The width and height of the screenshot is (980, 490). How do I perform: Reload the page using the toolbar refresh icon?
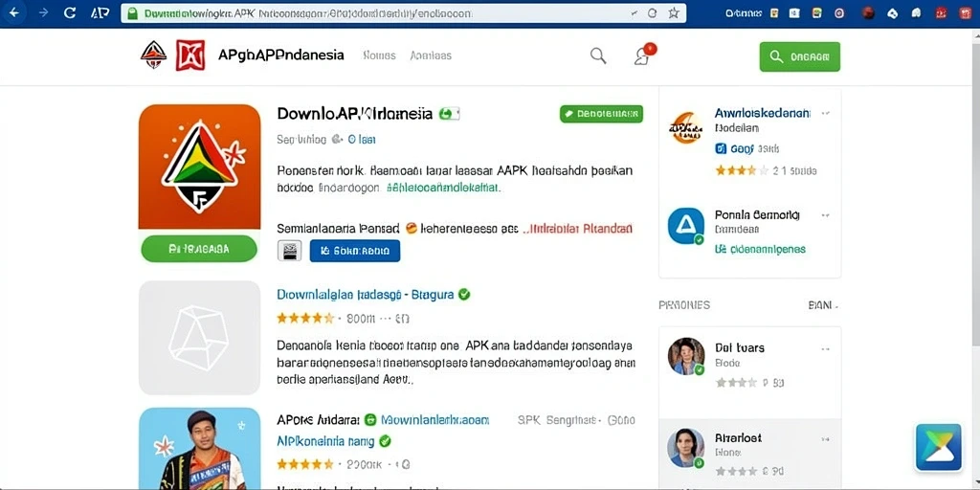tap(70, 12)
